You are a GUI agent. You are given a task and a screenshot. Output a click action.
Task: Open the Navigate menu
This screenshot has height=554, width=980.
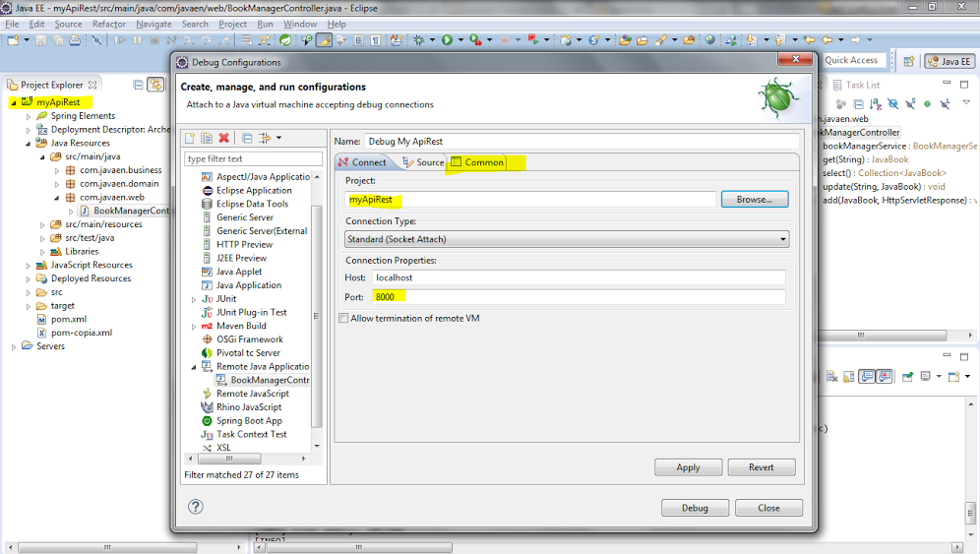pyautogui.click(x=153, y=24)
